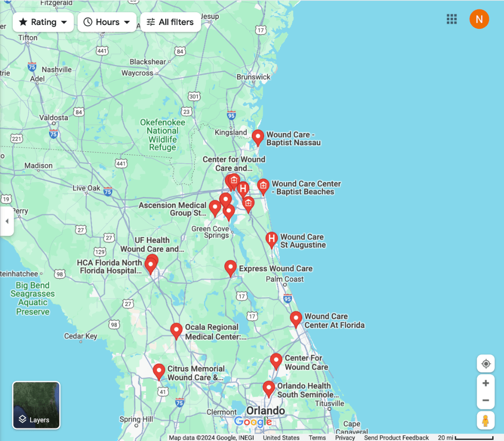The height and width of the screenshot is (441, 504).
Task: Select the H hospital pin in Jacksonville
Action: (243, 190)
